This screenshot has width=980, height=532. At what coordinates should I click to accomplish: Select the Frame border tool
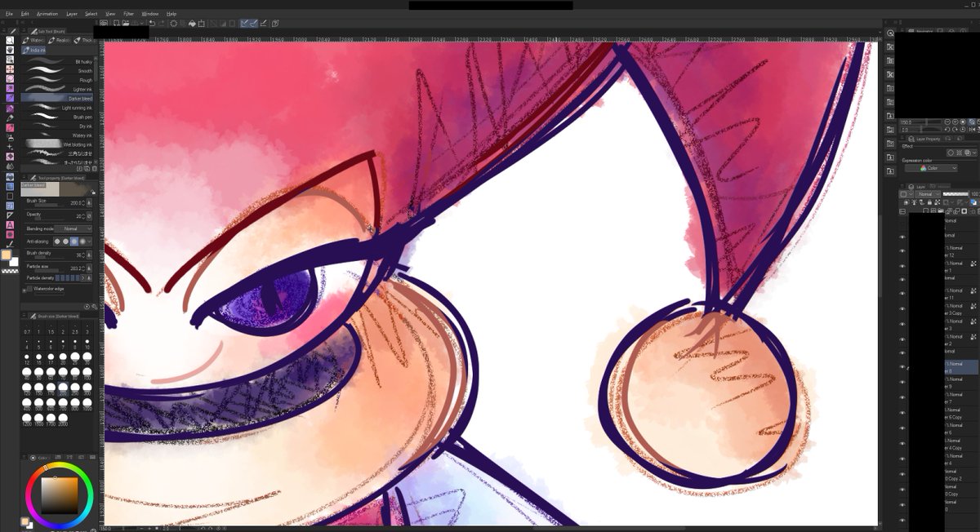[10, 206]
